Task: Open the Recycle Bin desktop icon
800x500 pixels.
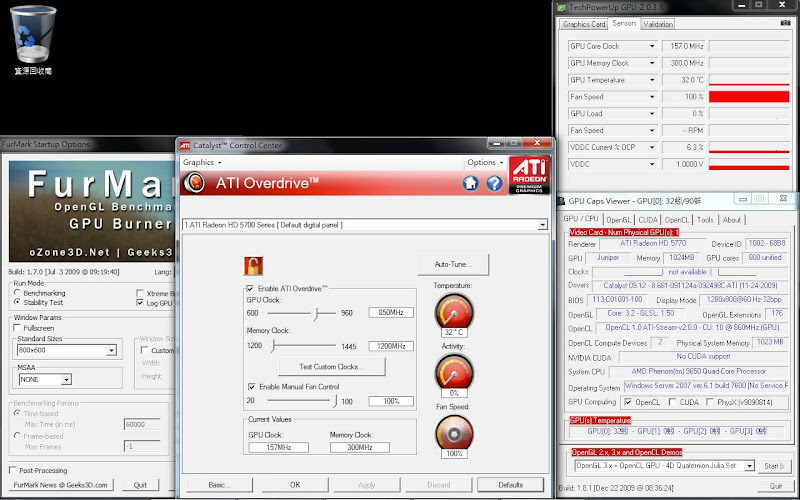Action: [x=33, y=40]
